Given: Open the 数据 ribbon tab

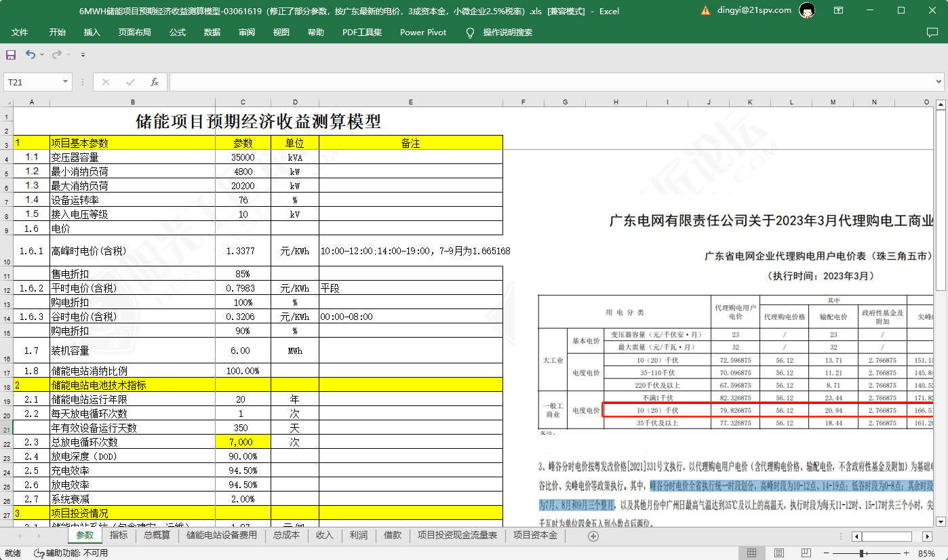Looking at the screenshot, I should [212, 32].
